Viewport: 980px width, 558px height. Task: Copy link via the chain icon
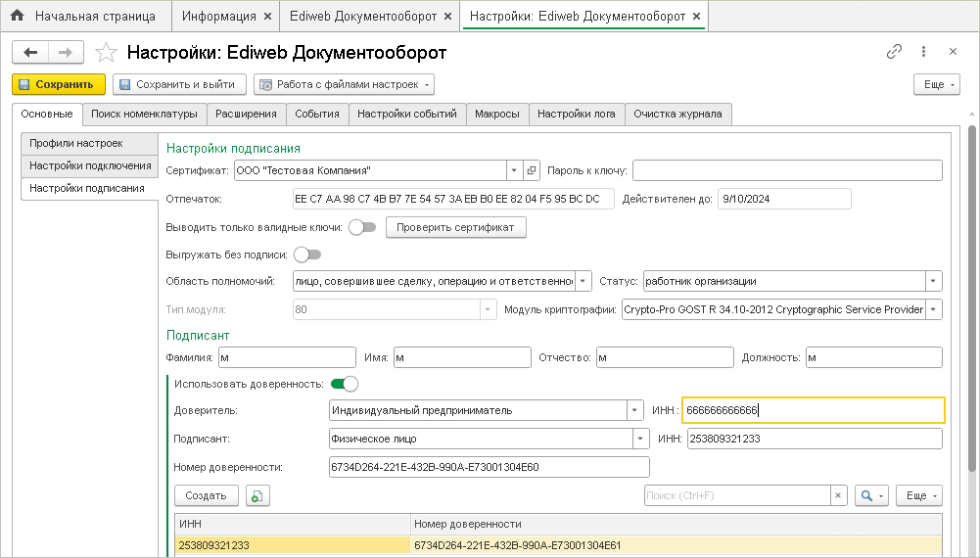(894, 52)
